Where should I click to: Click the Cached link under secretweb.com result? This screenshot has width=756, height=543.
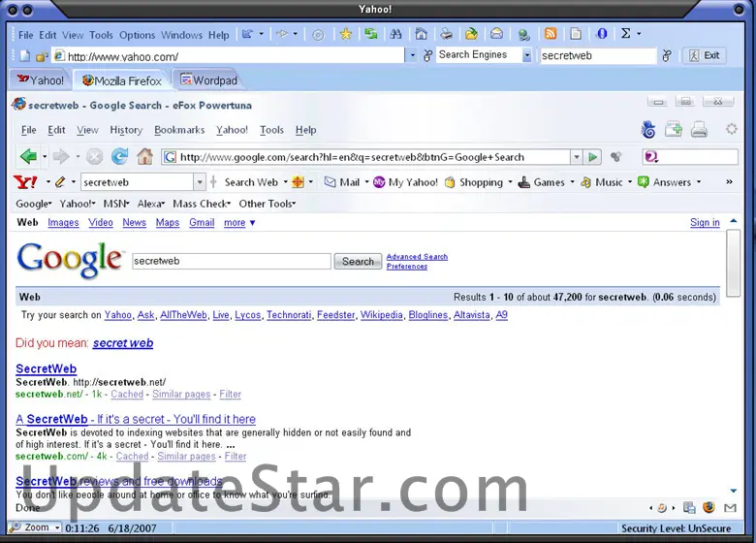coord(132,456)
